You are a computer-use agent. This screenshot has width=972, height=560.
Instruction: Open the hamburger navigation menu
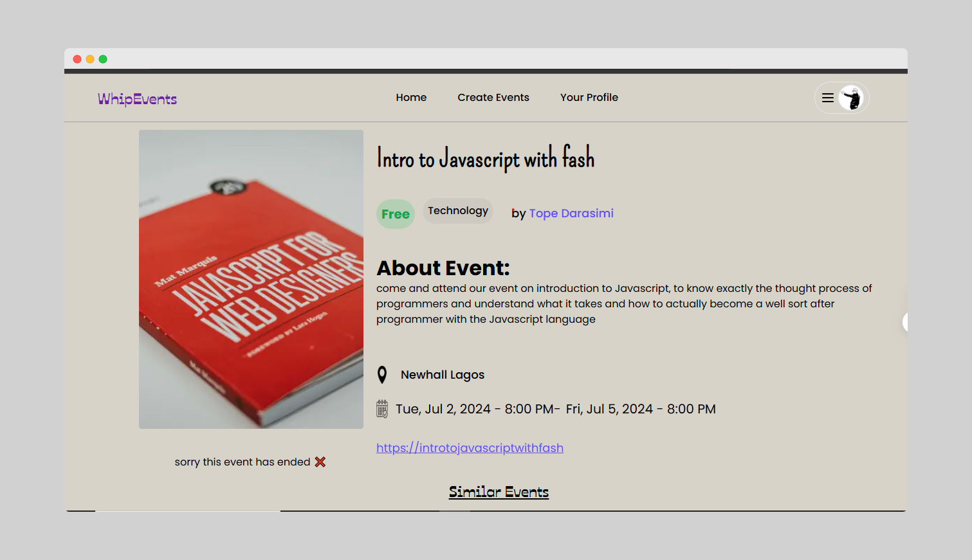(x=828, y=98)
